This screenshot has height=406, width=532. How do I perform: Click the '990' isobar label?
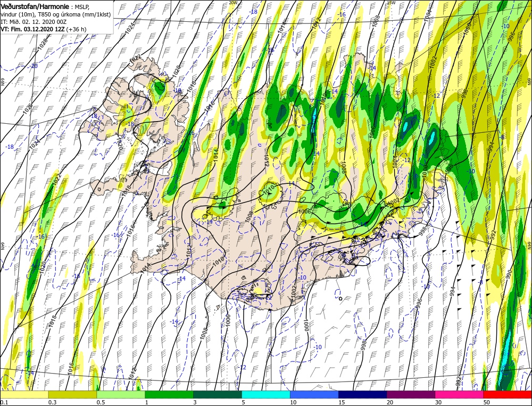click(508, 274)
